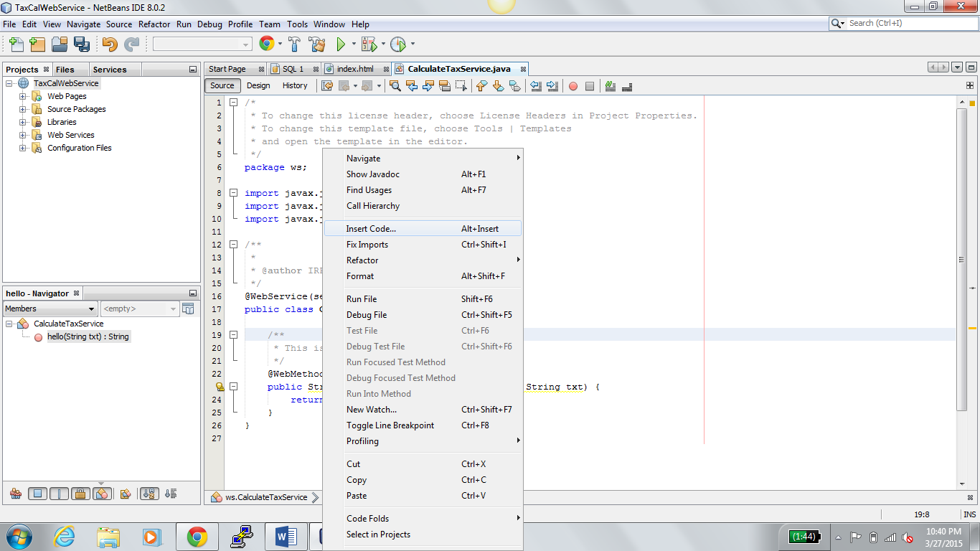Click the New File toolbar icon
Image resolution: width=980 pixels, height=551 pixels.
point(17,44)
